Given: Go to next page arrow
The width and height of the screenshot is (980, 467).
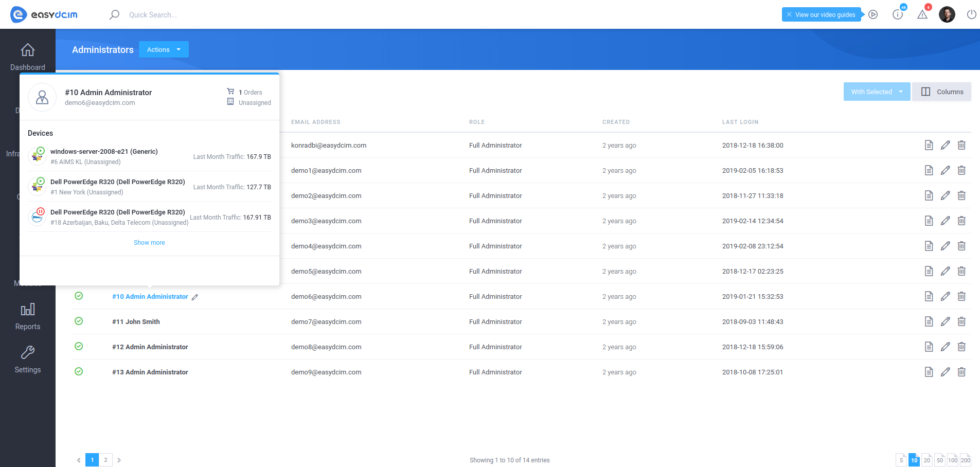Looking at the screenshot, I should [x=119, y=460].
